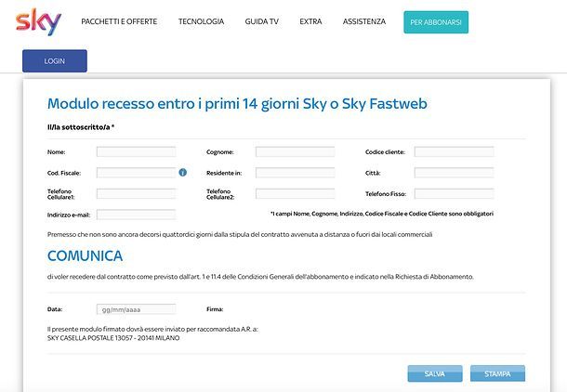Go to Guida TV
The height and width of the screenshot is (392, 567).
point(261,21)
